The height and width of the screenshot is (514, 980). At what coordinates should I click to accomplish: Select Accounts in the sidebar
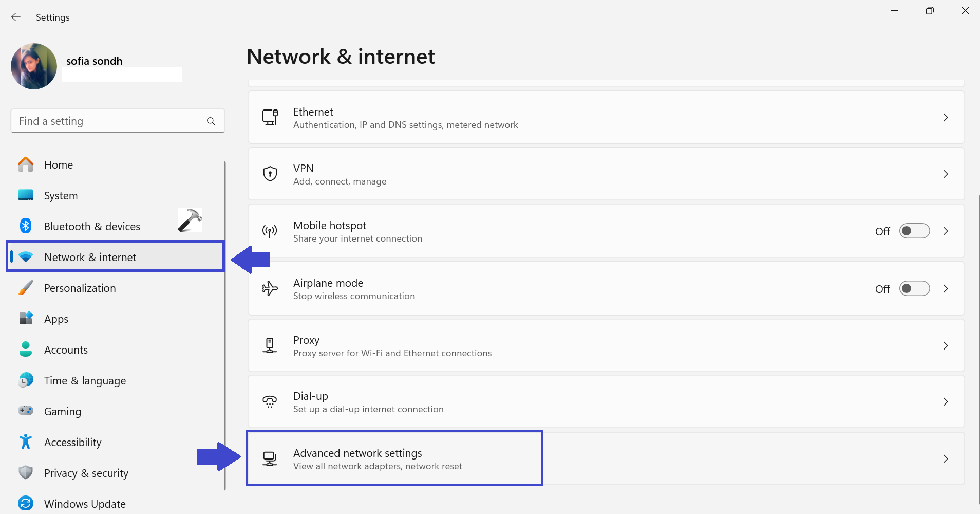click(x=66, y=350)
